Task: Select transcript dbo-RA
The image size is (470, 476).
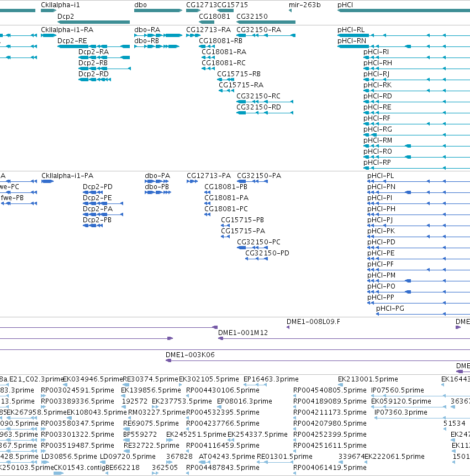Action: [x=147, y=30]
